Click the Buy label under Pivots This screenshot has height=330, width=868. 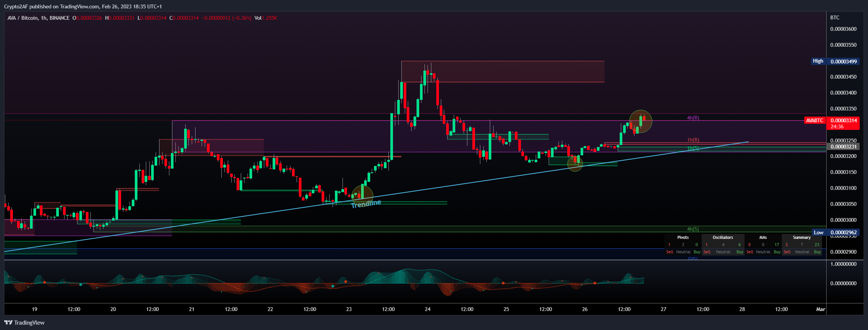pos(697,252)
